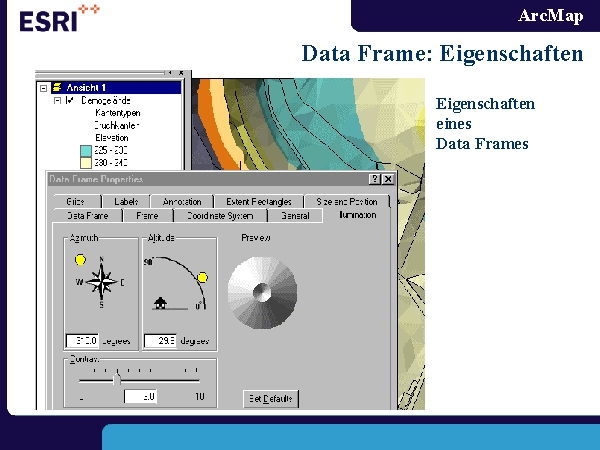Close the Data Frame Properties dialog
The width and height of the screenshot is (600, 450).
(x=387, y=179)
